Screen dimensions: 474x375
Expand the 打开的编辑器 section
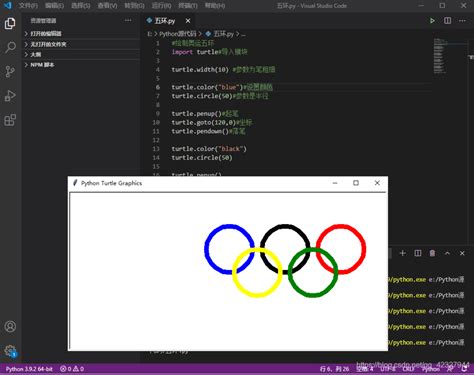82,34
